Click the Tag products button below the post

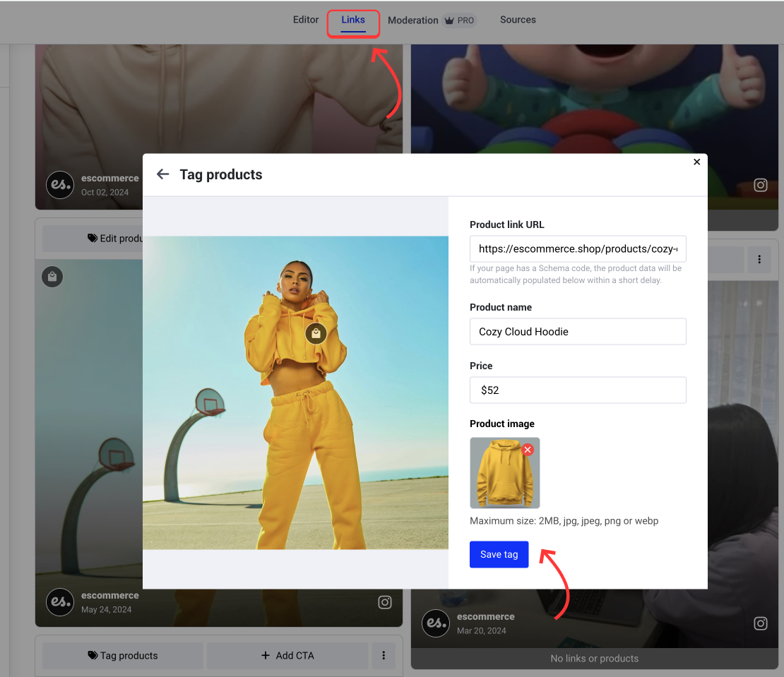[x=122, y=655]
